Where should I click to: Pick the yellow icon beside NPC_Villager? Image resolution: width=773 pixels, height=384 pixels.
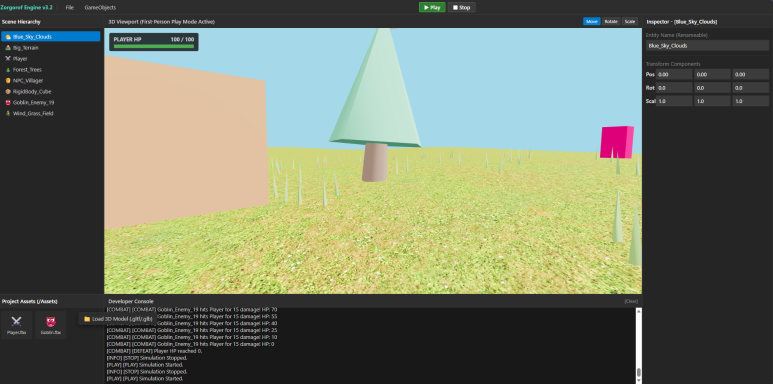(x=8, y=81)
